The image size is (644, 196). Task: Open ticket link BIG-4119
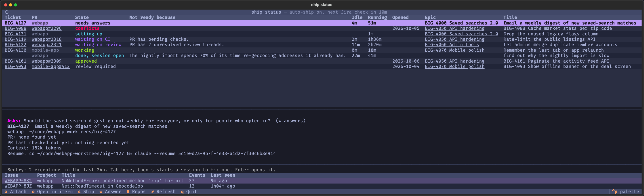16,39
